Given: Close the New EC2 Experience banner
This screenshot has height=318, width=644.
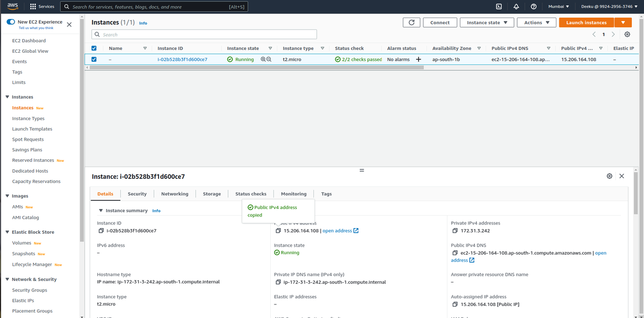Looking at the screenshot, I should [69, 25].
